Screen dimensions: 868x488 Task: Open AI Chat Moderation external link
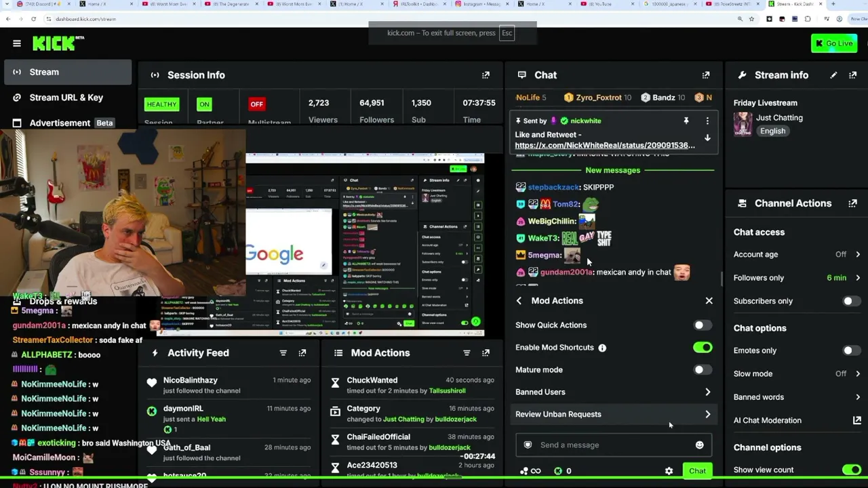(x=856, y=421)
